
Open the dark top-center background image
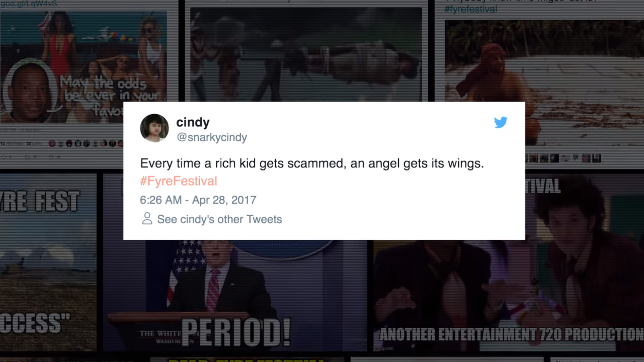306,54
